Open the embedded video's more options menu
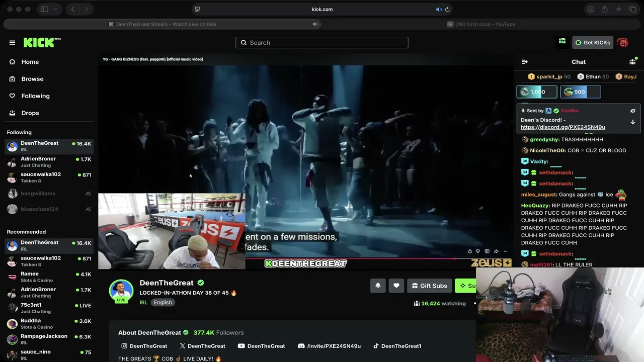 point(506,251)
